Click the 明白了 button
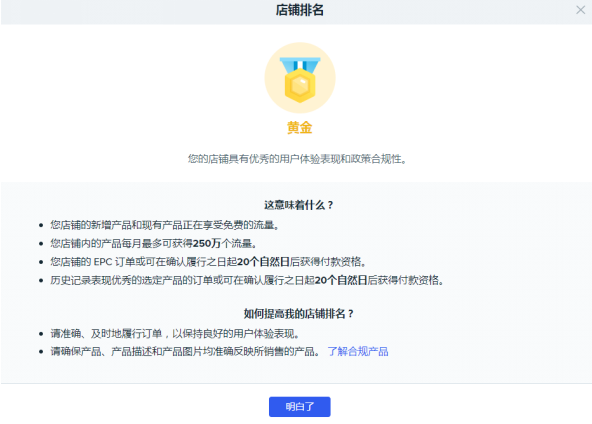This screenshot has width=592, height=424. 300,407
